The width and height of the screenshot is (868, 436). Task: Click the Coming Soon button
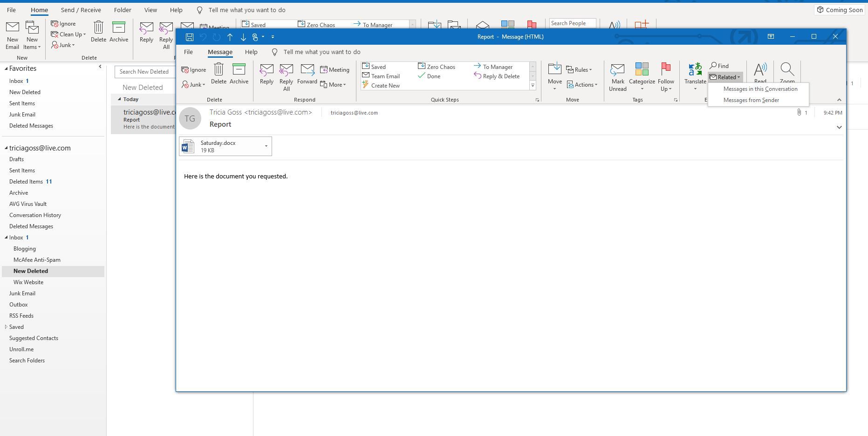pyautogui.click(x=840, y=10)
